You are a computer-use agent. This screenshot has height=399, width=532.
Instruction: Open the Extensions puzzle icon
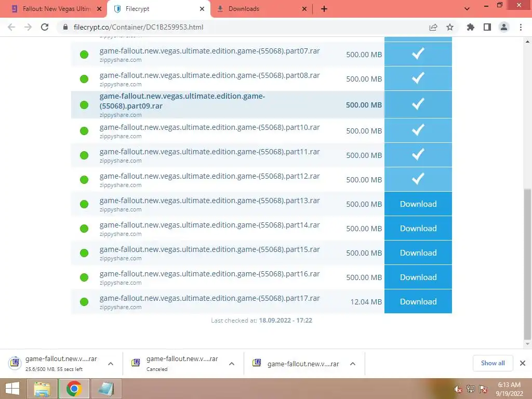point(471,27)
